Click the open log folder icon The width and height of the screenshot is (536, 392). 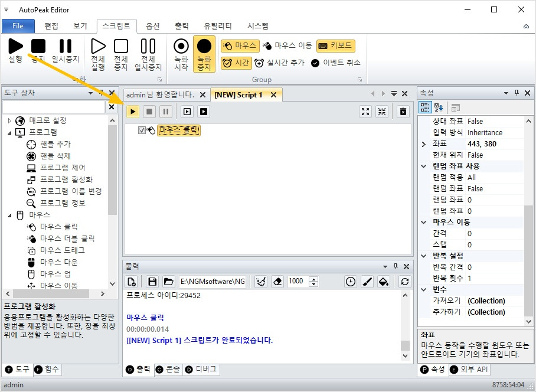[x=168, y=282]
